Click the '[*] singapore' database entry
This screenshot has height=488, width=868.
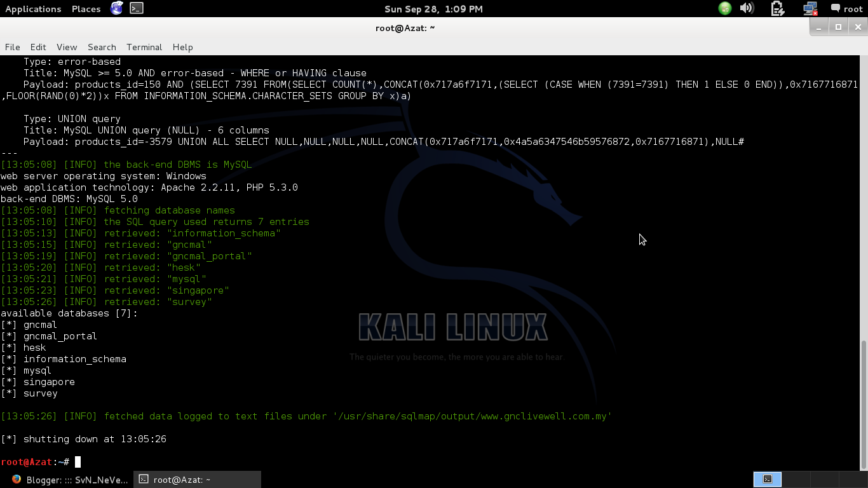[x=37, y=382]
